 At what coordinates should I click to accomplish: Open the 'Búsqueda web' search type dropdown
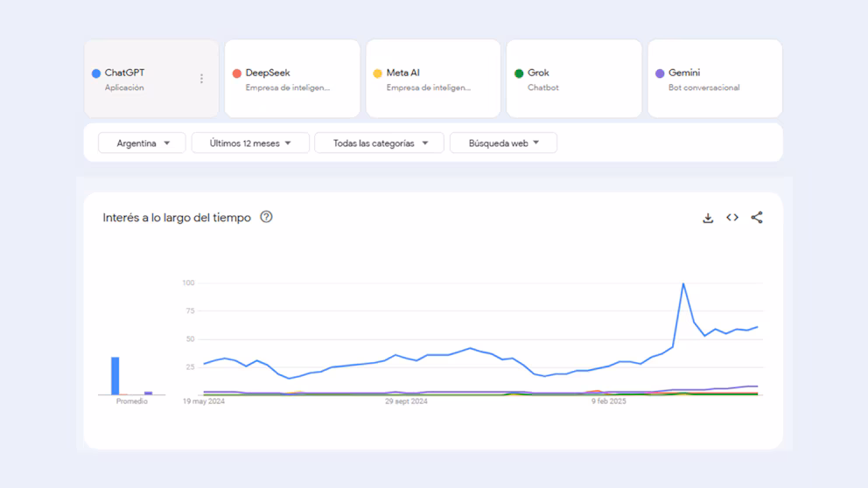[x=503, y=143]
